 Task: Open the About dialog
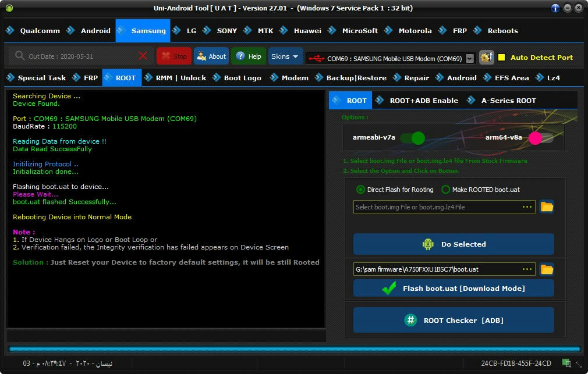click(x=211, y=56)
